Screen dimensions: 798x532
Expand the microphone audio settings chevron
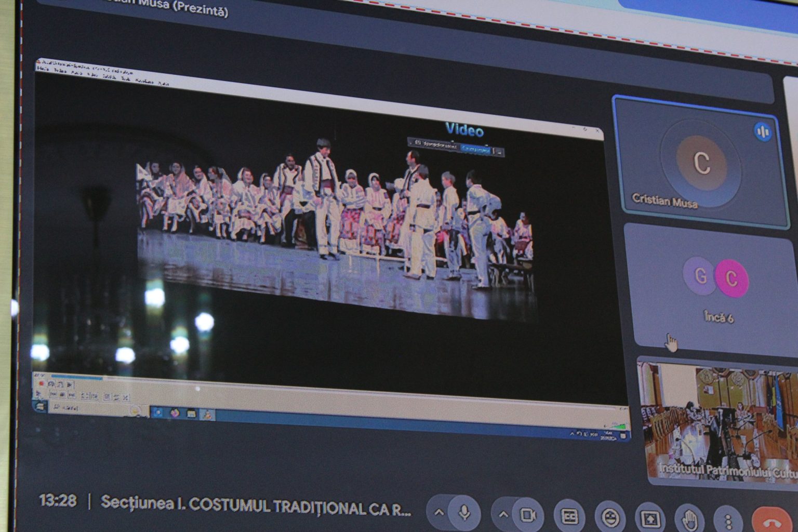[439, 513]
